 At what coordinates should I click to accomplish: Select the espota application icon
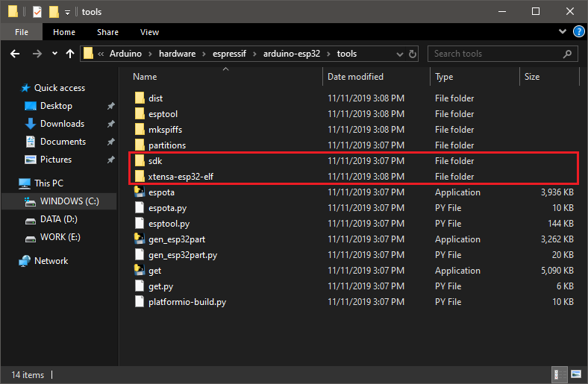coord(140,192)
